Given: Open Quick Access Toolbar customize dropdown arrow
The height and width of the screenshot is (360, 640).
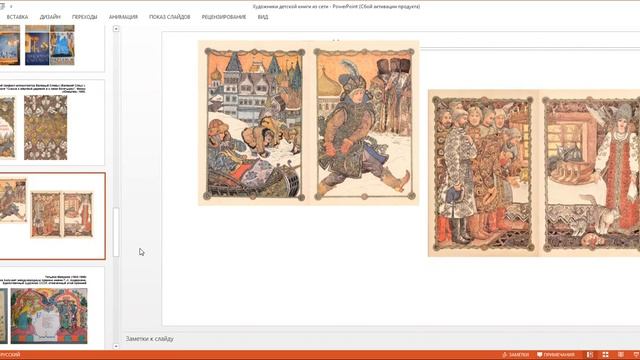Looking at the screenshot, I should click(x=11, y=7).
